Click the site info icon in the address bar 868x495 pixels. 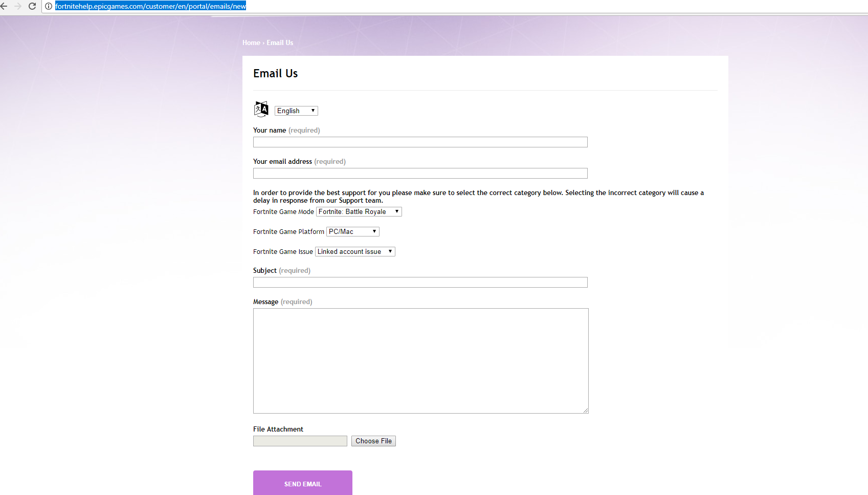click(x=49, y=6)
